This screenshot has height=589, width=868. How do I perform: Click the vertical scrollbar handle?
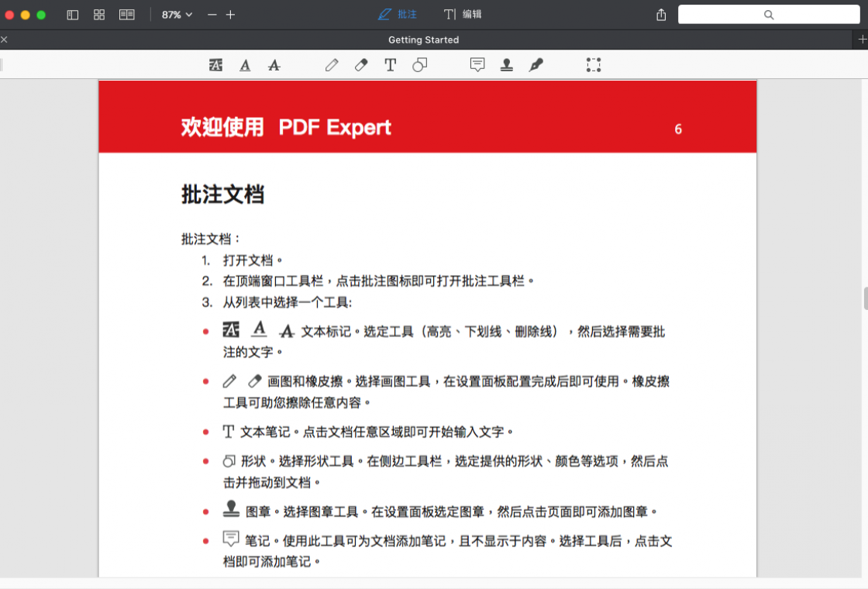[x=865, y=298]
